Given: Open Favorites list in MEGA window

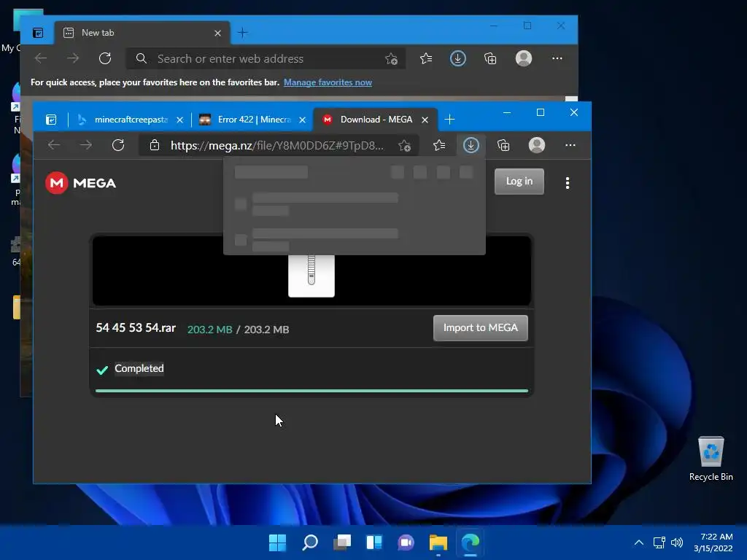Looking at the screenshot, I should [x=439, y=145].
